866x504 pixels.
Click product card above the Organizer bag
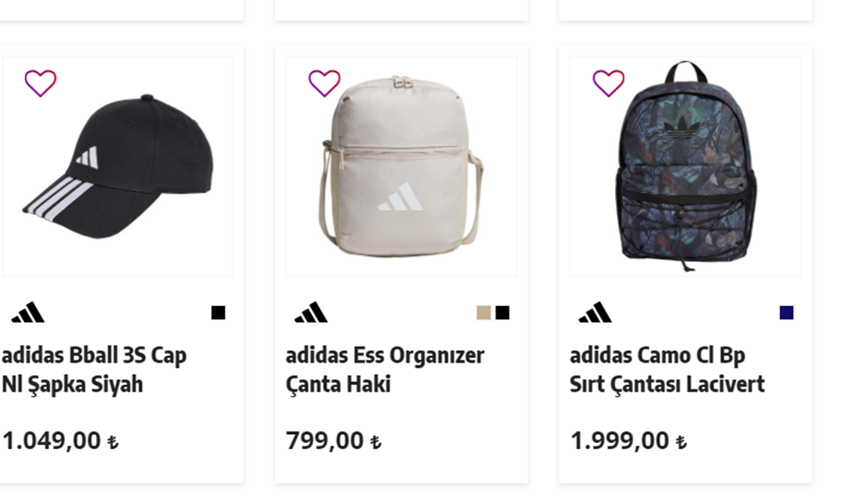(402, 11)
